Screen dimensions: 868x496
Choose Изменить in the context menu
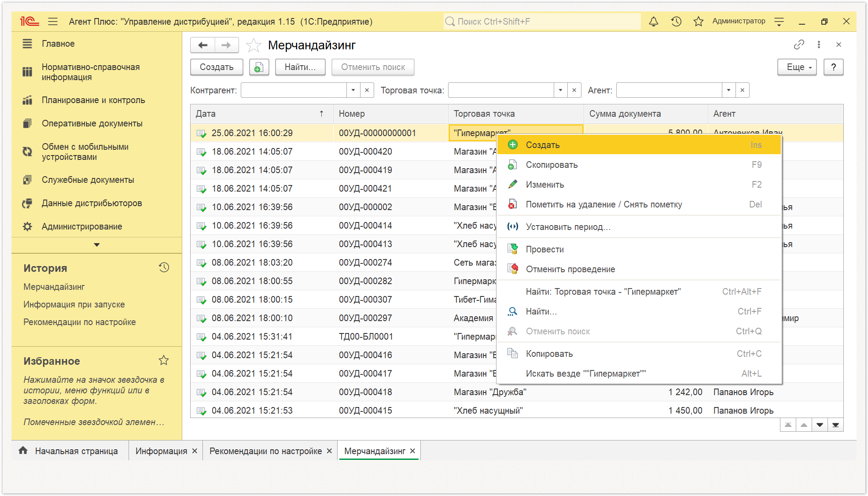(639, 185)
